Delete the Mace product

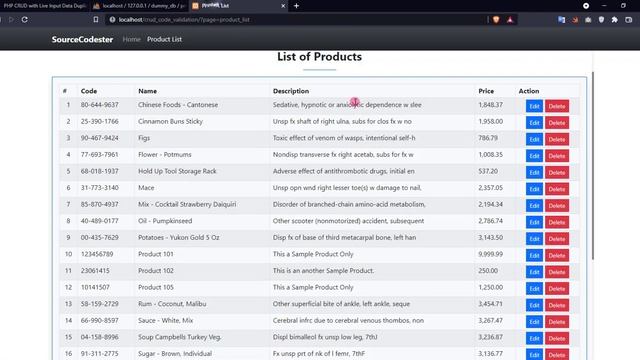(557, 189)
